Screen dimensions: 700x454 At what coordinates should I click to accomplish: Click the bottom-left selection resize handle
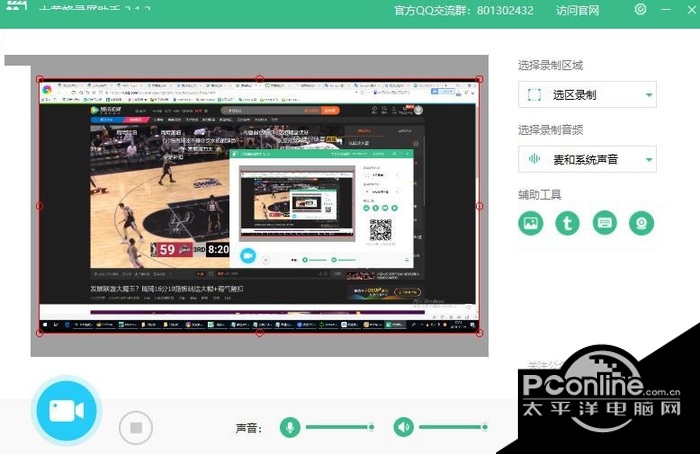coord(39,333)
